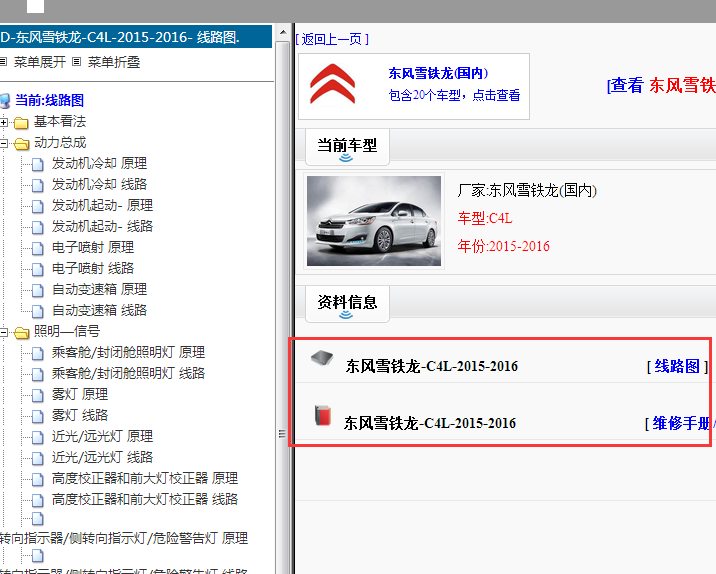Click 菜单展开 to expand all menus
The image size is (716, 574).
click(x=40, y=62)
